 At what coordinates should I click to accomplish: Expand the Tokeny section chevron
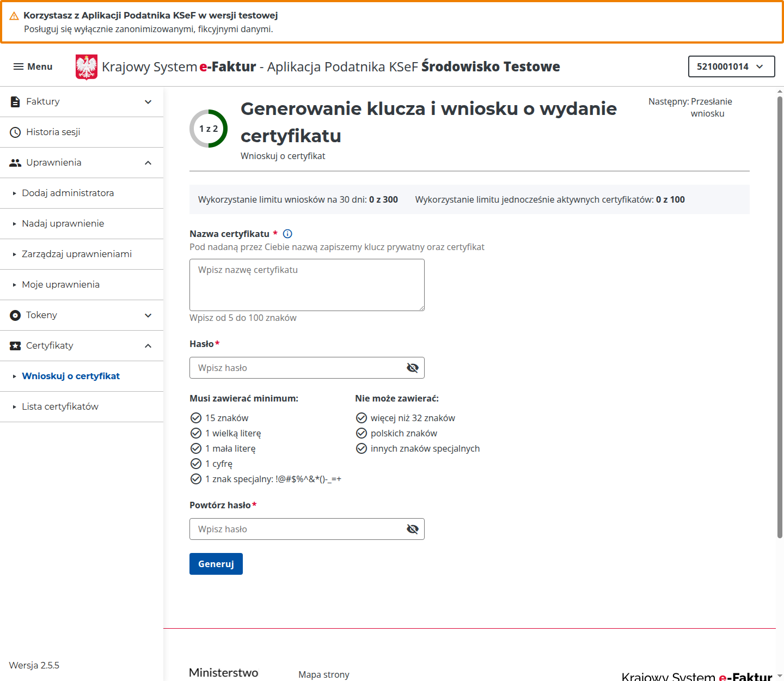[148, 315]
